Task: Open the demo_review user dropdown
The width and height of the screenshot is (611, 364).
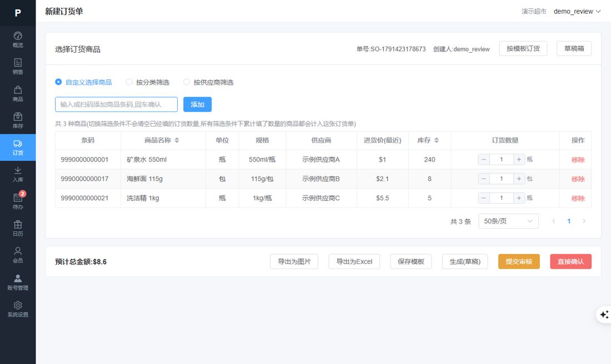Action: coord(577,11)
